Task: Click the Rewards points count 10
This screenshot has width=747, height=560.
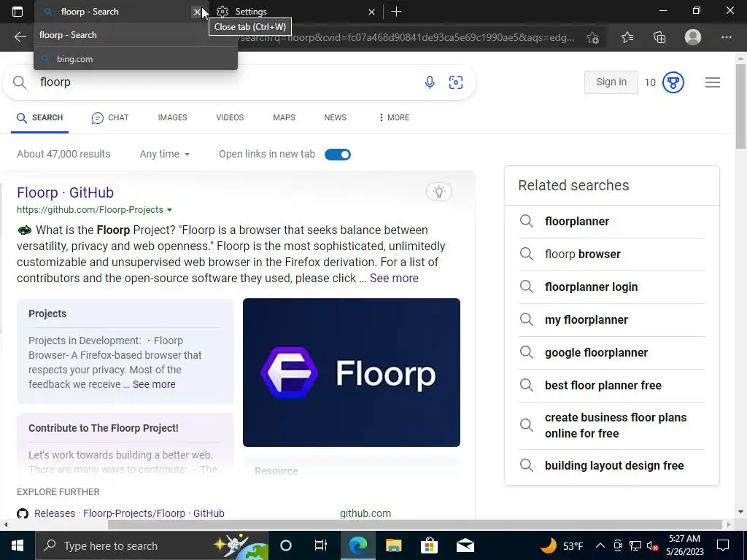Action: point(650,83)
